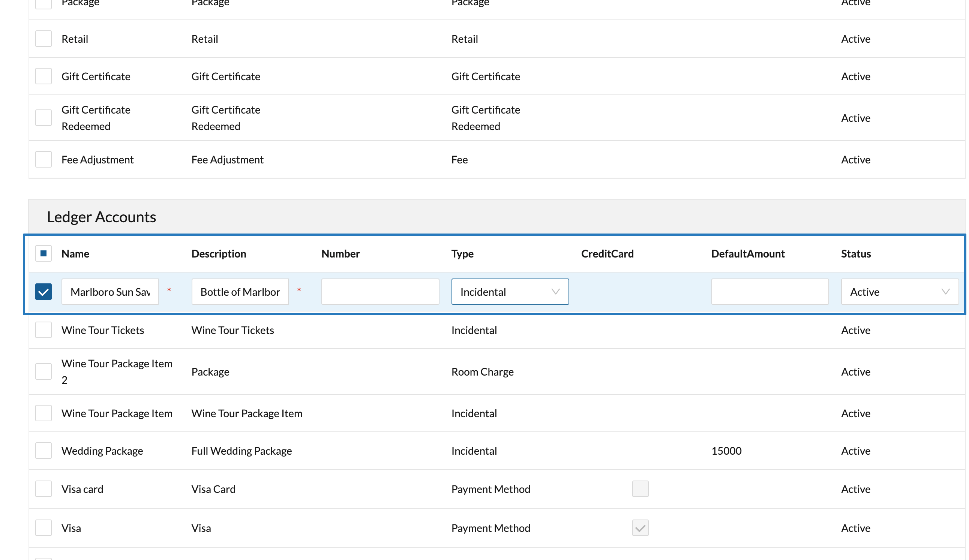Check the Fee Adjustment row checkbox
This screenshot has height=560, width=969.
coord(43,160)
